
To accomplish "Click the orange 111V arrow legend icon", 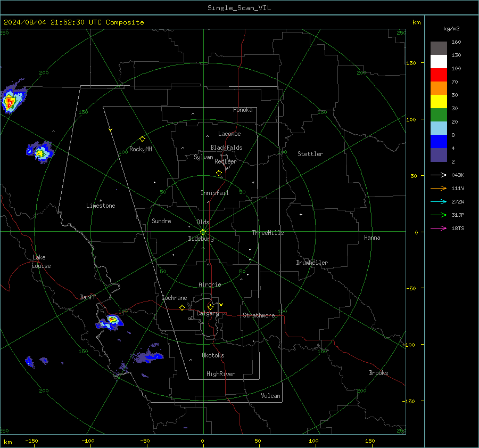I will coord(439,189).
